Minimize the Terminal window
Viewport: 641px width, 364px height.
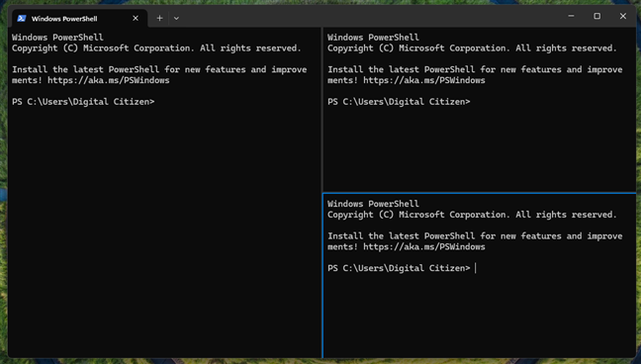click(x=571, y=17)
